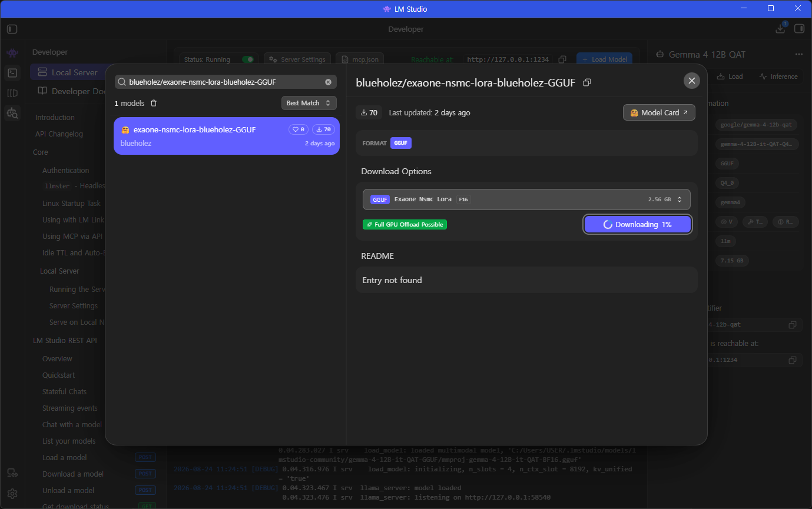Open Server Settings in the server toolbar
812x509 pixels.
click(x=297, y=59)
